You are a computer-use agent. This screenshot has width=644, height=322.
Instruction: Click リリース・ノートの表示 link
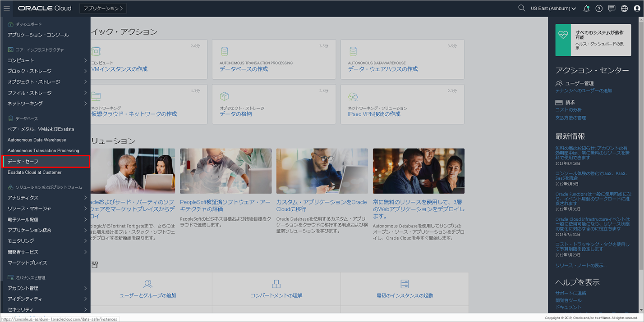pos(581,266)
